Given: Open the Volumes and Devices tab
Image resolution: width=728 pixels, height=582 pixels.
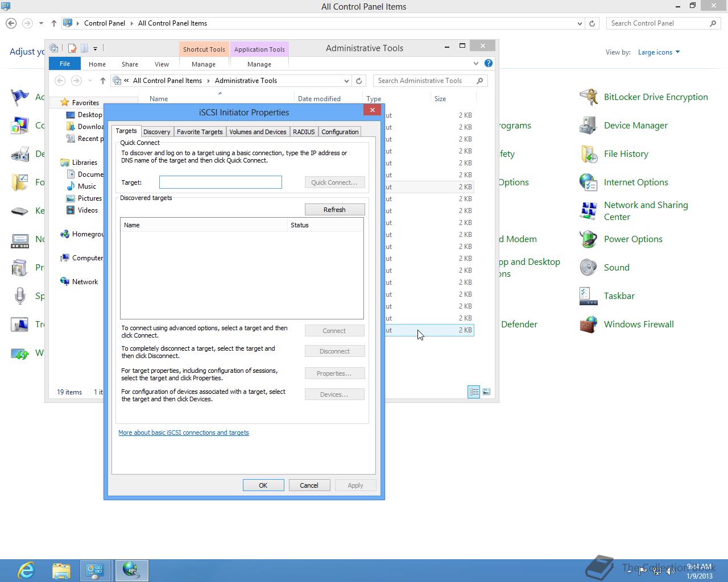Looking at the screenshot, I should [258, 132].
